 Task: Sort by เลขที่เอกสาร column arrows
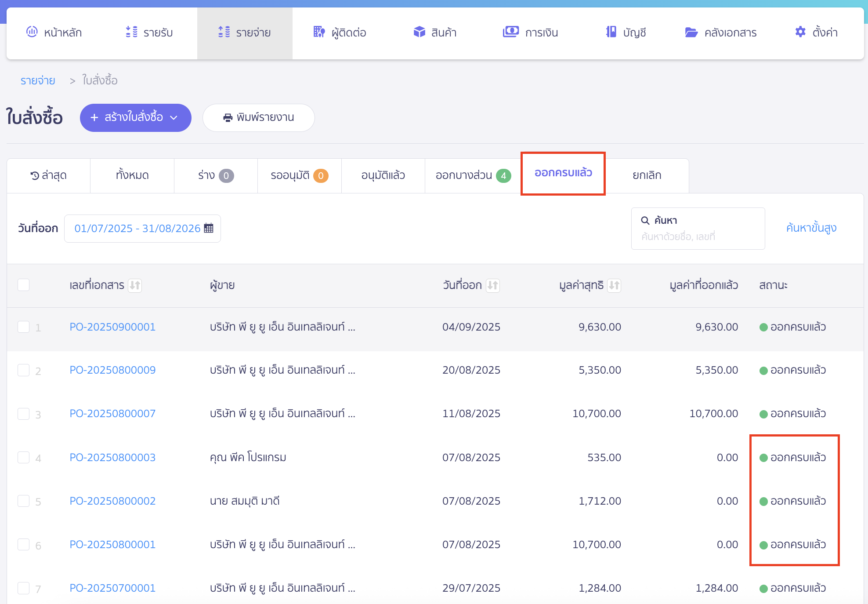135,285
